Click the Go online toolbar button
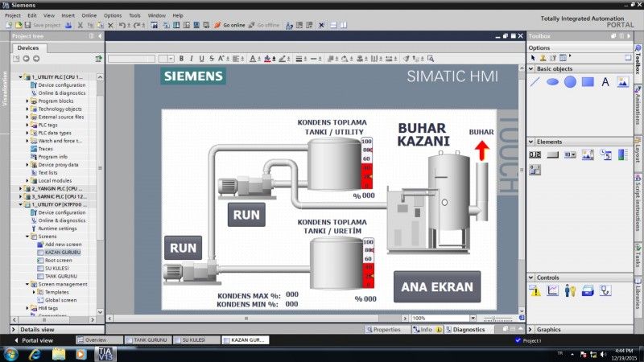This screenshot has width=644, height=362. coord(229,25)
